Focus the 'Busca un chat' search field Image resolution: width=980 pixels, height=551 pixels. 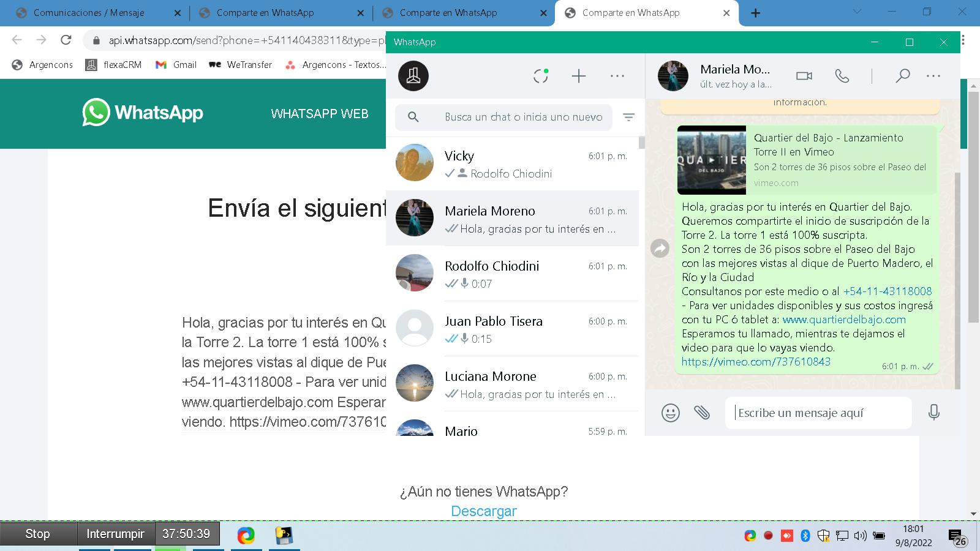[503, 117]
